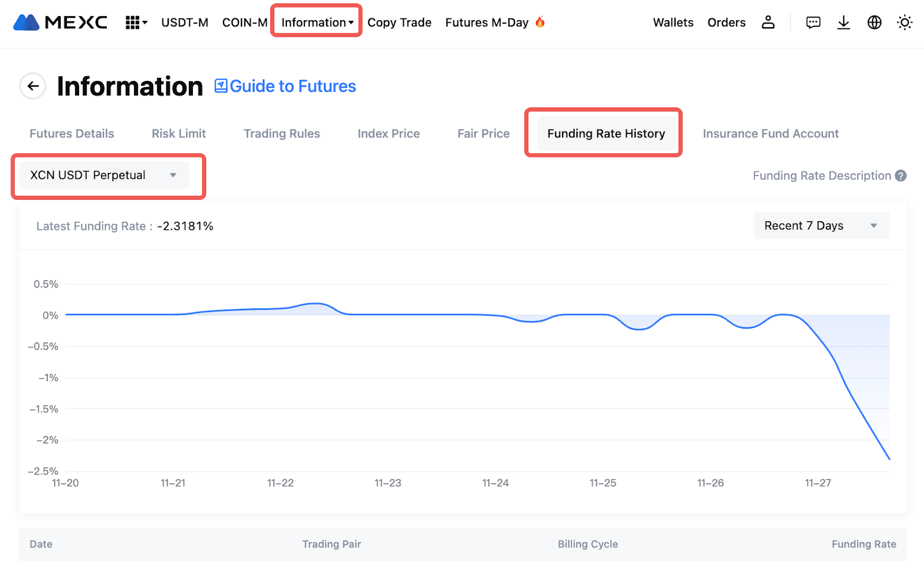Image resolution: width=924 pixels, height=570 pixels.
Task: Open the Guide to Futures link
Action: (x=286, y=87)
